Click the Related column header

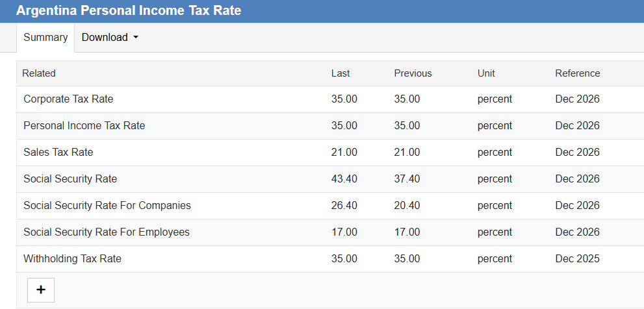[x=38, y=73]
